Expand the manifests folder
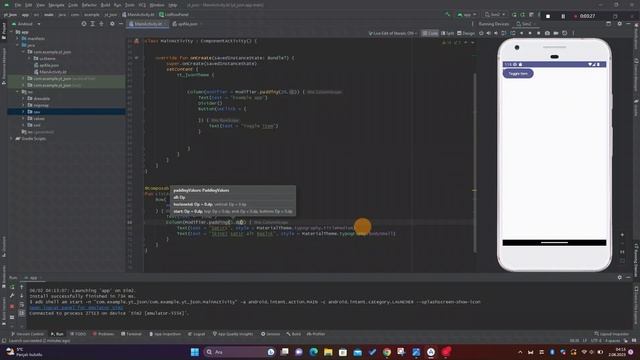Viewport: 640px width, 360px height. coord(18,38)
